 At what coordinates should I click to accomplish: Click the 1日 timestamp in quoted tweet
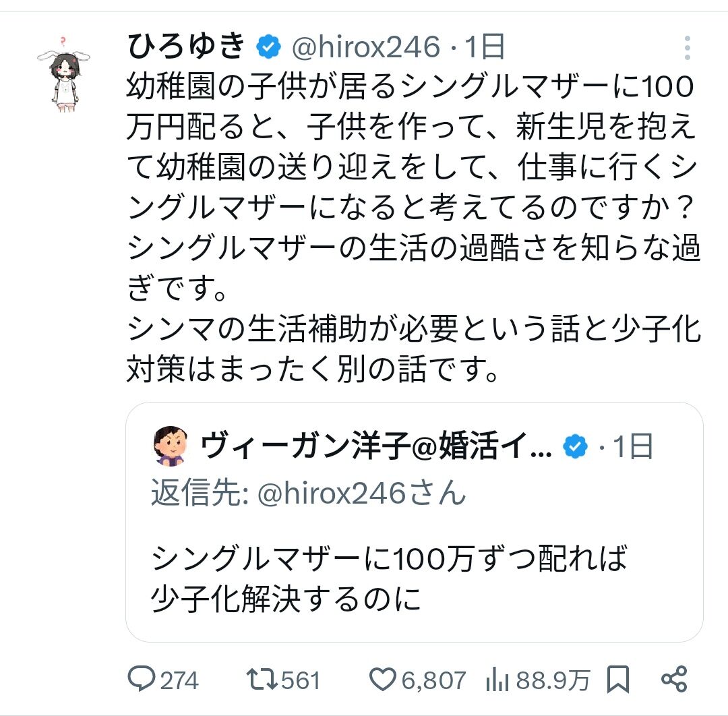click(x=633, y=446)
